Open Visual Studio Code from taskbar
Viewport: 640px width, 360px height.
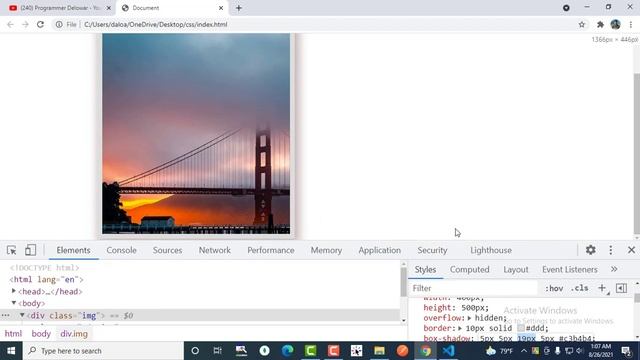(448, 351)
